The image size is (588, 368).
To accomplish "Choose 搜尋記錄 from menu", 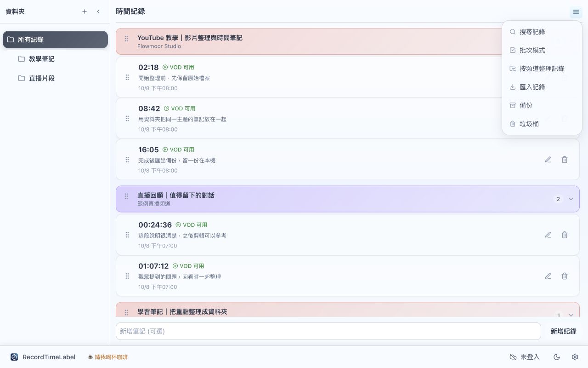I will pyautogui.click(x=542, y=32).
